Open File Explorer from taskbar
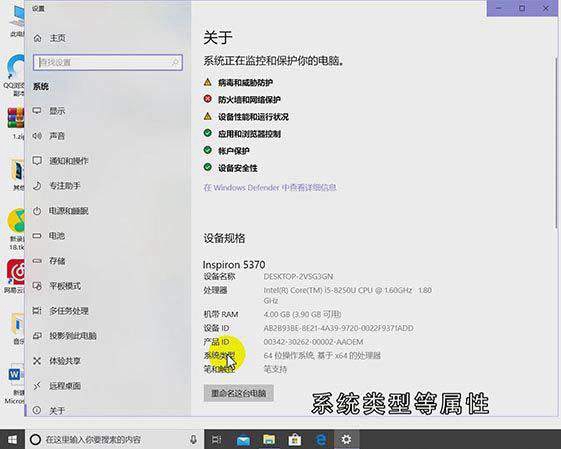The width and height of the screenshot is (561, 449). coord(269,439)
